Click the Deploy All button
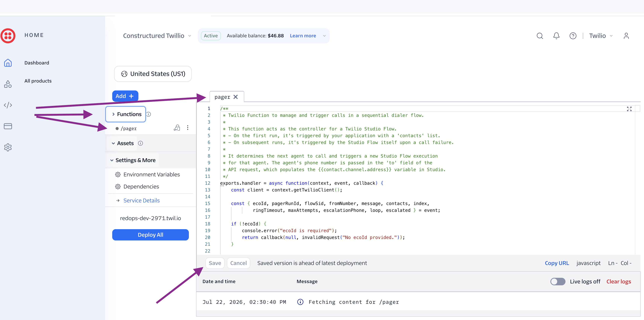644x320 pixels. coord(150,235)
